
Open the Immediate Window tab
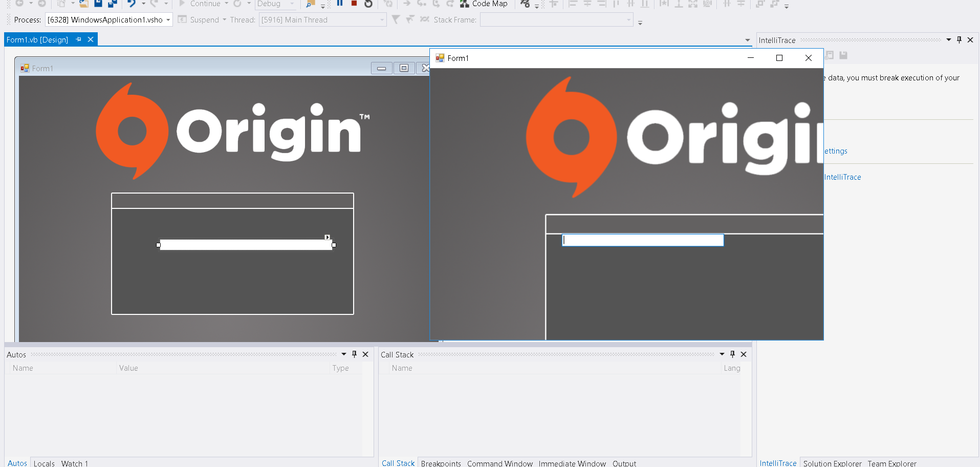pos(572,463)
